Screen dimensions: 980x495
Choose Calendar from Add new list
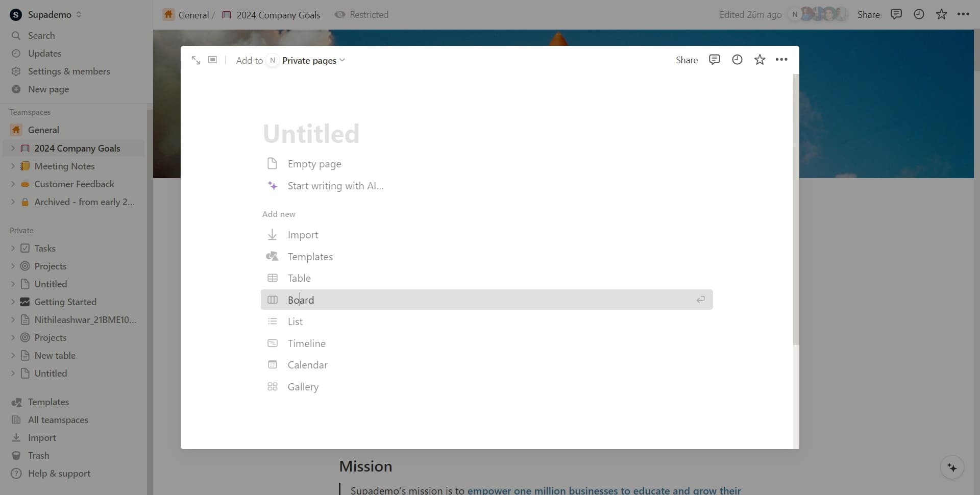click(x=307, y=365)
